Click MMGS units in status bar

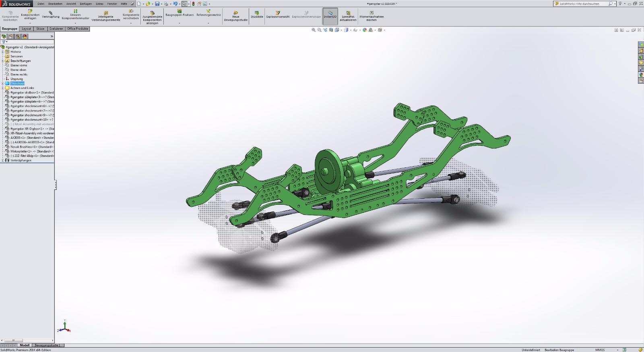coord(600,350)
